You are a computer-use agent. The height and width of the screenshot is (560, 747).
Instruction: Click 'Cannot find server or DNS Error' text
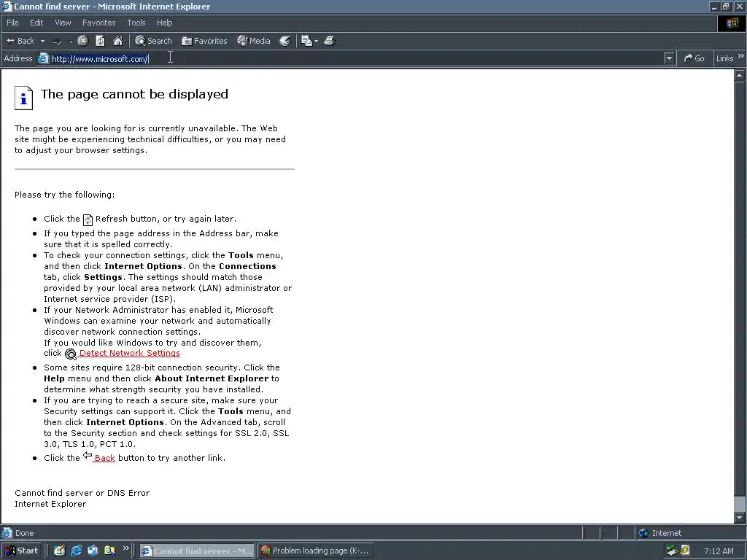click(82, 493)
